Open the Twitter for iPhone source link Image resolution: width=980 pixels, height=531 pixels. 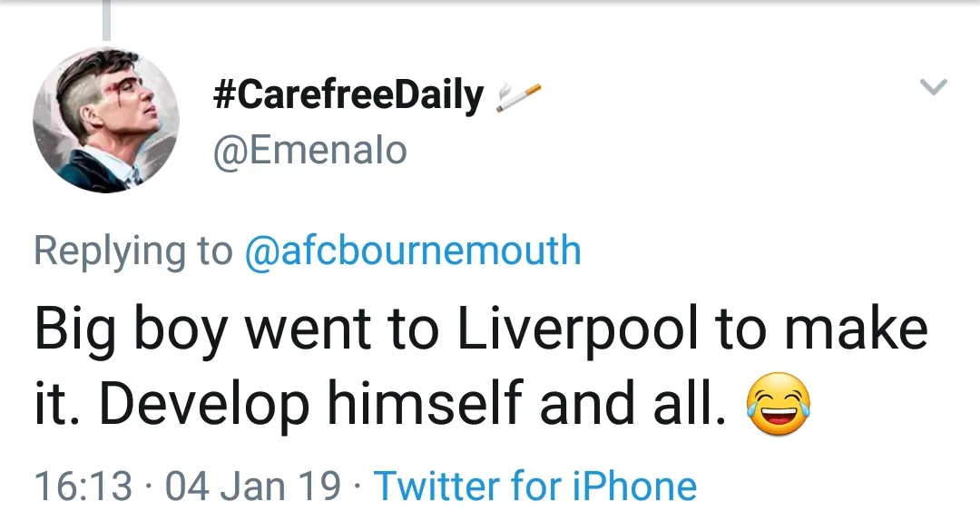click(535, 487)
